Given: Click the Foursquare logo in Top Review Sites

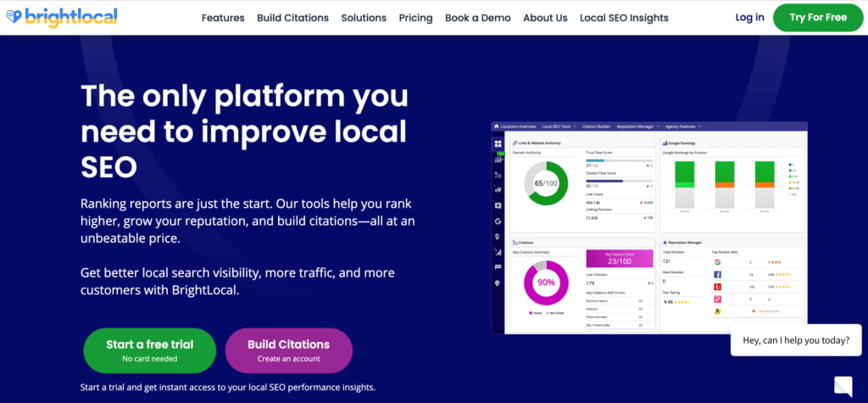Looking at the screenshot, I should 717,299.
